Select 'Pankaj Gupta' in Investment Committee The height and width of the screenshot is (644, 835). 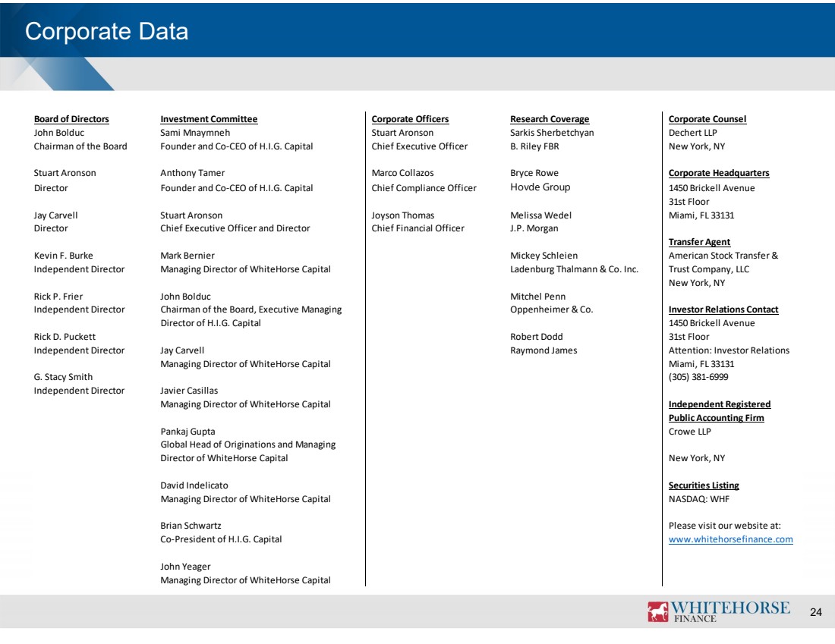point(187,432)
